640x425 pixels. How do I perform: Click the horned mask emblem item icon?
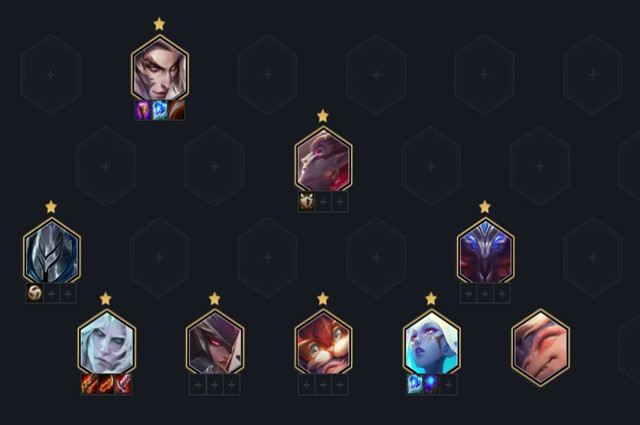pyautogui.click(x=307, y=202)
